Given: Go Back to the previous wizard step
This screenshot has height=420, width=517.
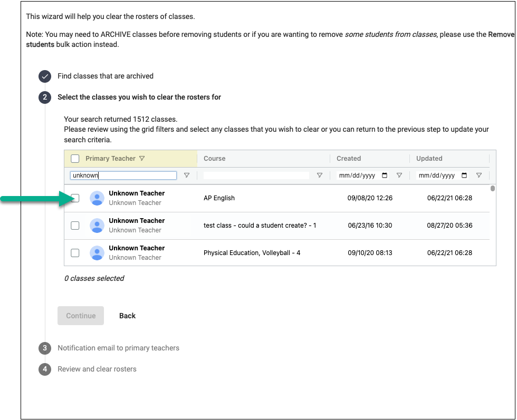Looking at the screenshot, I should pos(127,316).
